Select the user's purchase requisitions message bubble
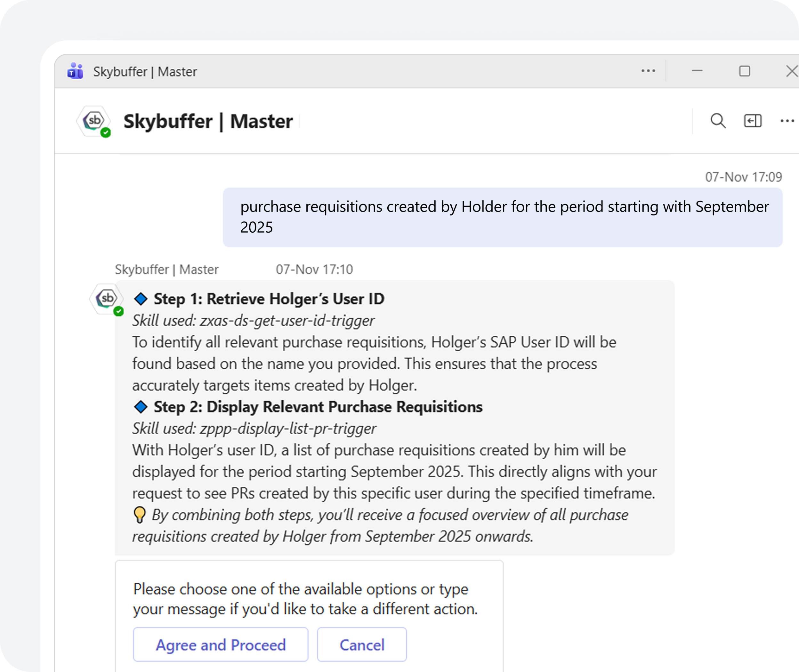The image size is (799, 672). tap(502, 217)
